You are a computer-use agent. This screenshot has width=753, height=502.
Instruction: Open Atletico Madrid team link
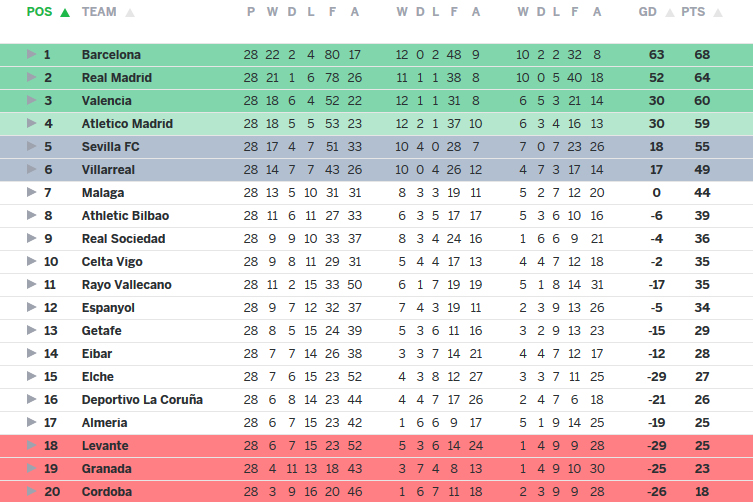coord(127,124)
